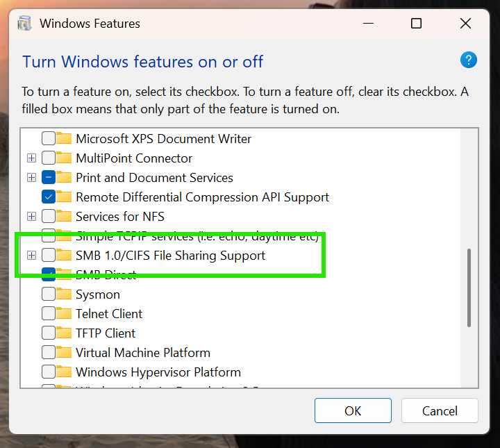The width and height of the screenshot is (500, 448).
Task: Select 'Services for NFS' label
Action: click(120, 217)
